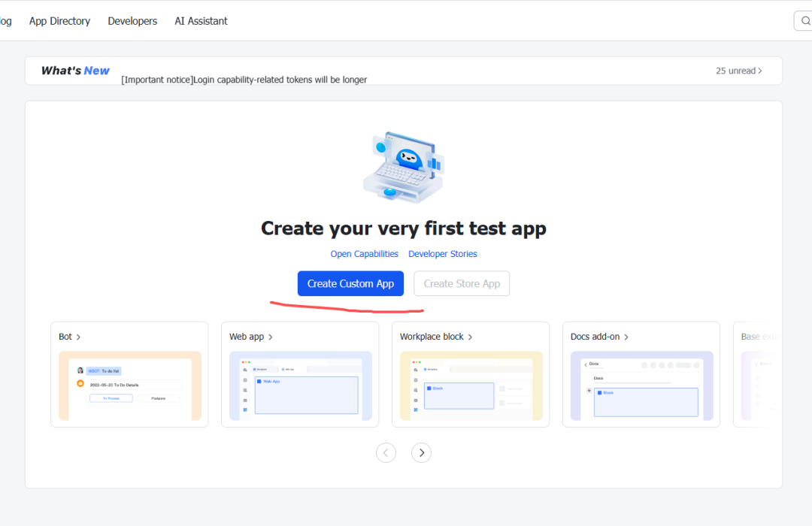Expand the Web app category chevron
Viewport: 812px width, 526px height.
271,337
